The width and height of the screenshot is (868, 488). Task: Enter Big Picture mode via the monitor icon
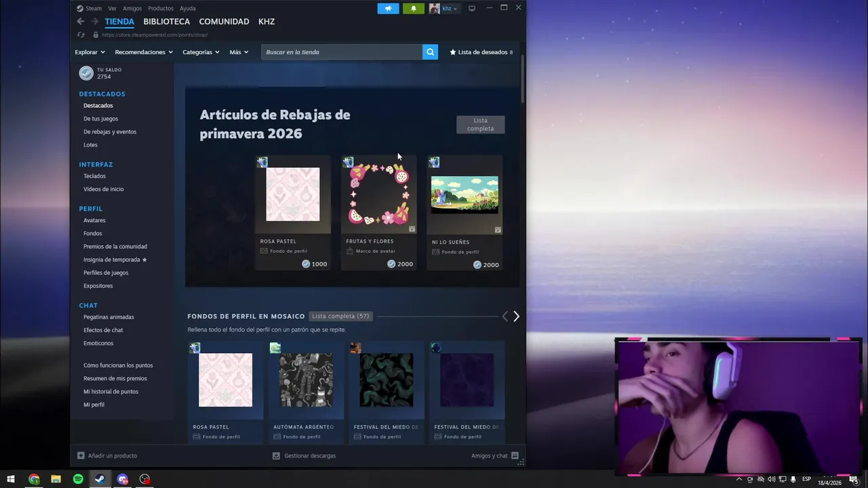click(472, 8)
